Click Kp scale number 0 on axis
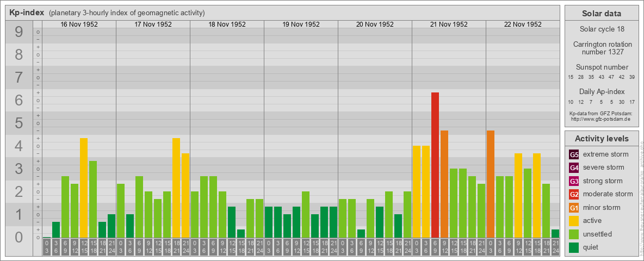This screenshot has height=261, width=644. click(x=19, y=237)
